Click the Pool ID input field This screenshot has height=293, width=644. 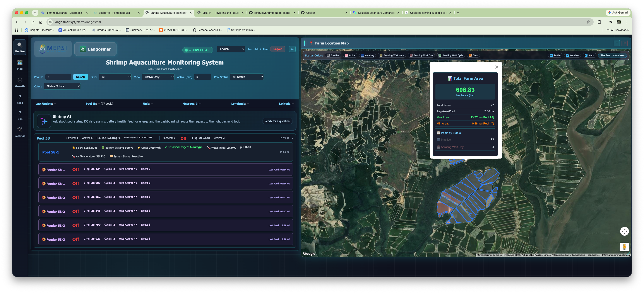58,77
